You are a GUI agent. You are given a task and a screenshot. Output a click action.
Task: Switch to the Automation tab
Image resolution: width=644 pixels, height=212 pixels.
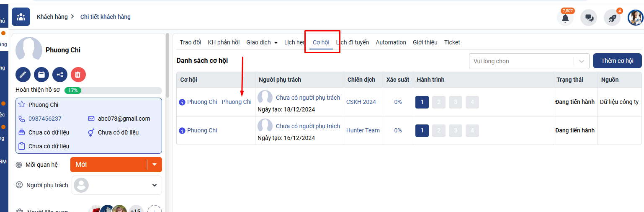pos(391,42)
